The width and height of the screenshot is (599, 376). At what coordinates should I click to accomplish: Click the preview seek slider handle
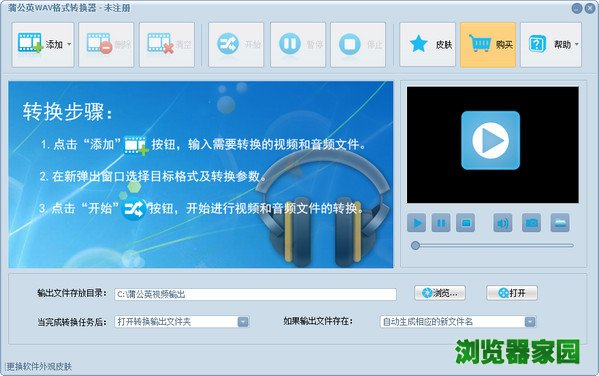pyautogui.click(x=415, y=245)
